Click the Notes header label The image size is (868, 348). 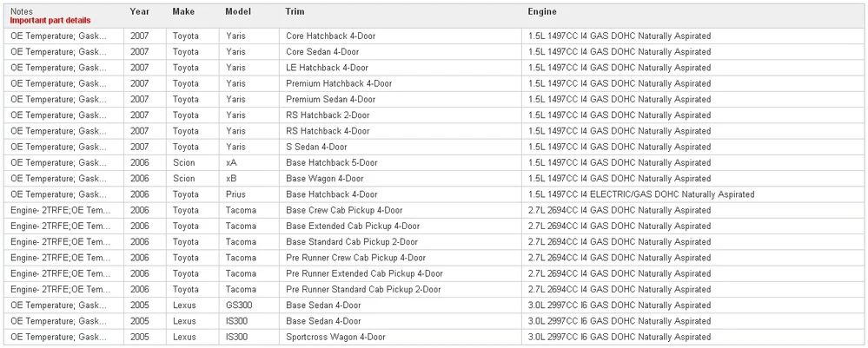point(22,11)
